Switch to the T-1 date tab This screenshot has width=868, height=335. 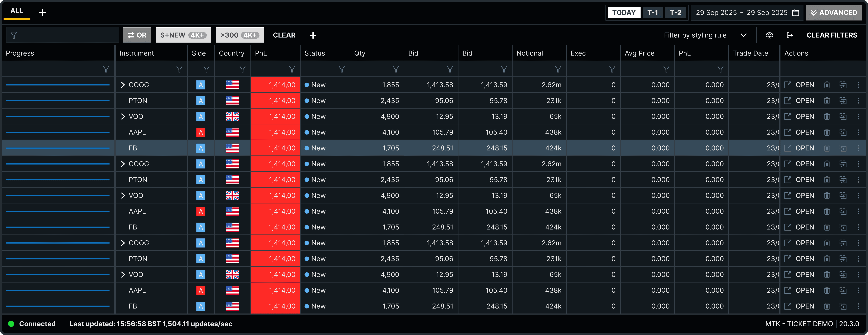652,12
